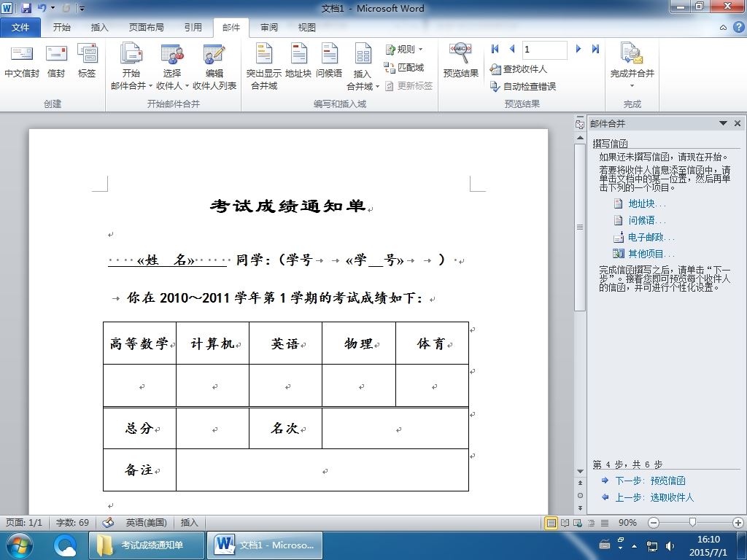Click the ruler toggle icon above scrollbar
Image resolution: width=747 pixels, height=560 pixels.
point(580,123)
